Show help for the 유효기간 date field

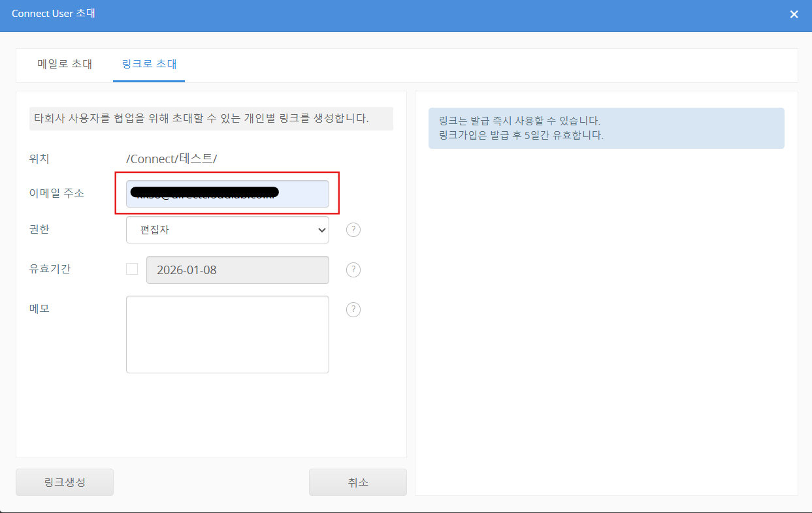(x=353, y=270)
